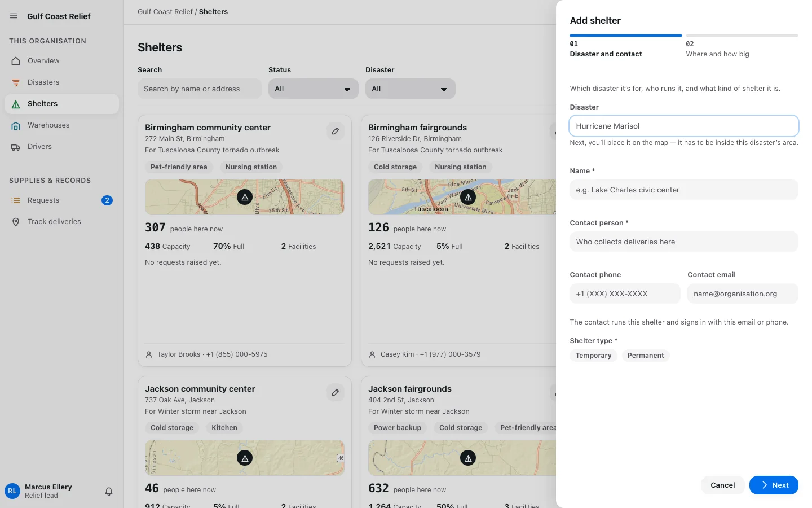The image size is (812, 508).
Task: Edit Birmingham community center with the pencil icon
Action: (336, 131)
